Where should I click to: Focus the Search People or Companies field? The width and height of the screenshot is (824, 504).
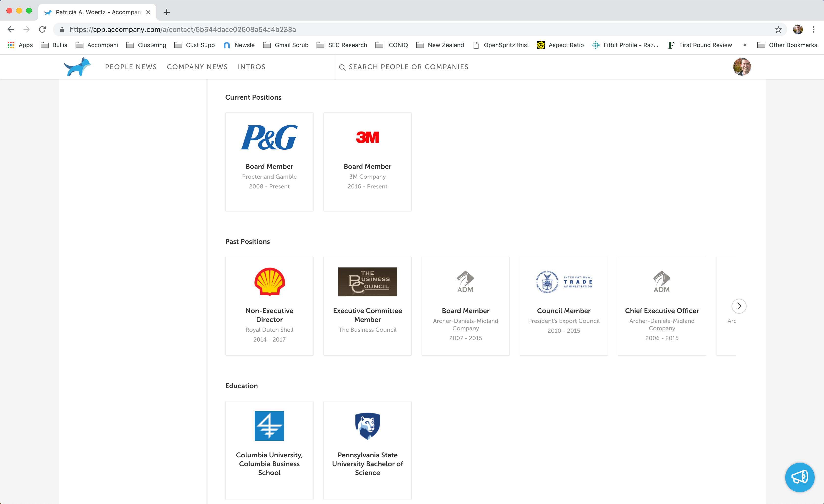[x=408, y=67]
